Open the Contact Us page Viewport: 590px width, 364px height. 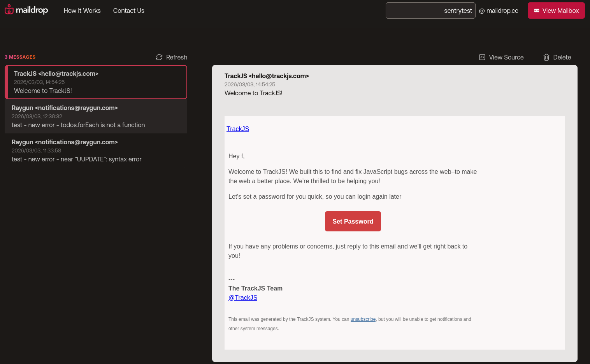(128, 10)
